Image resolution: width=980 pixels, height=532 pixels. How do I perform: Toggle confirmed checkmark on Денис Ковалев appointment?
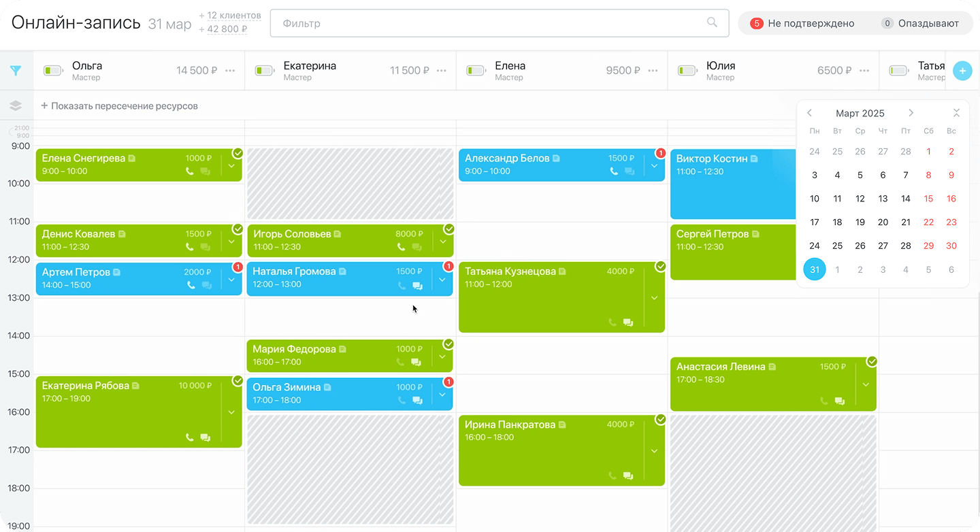pyautogui.click(x=238, y=229)
